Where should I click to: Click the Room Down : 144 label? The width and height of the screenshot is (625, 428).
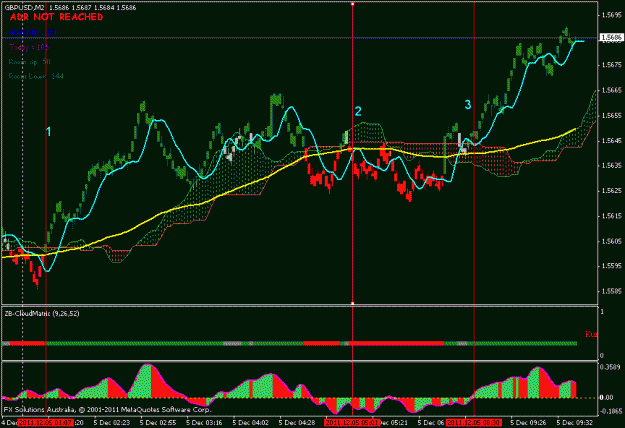point(36,76)
